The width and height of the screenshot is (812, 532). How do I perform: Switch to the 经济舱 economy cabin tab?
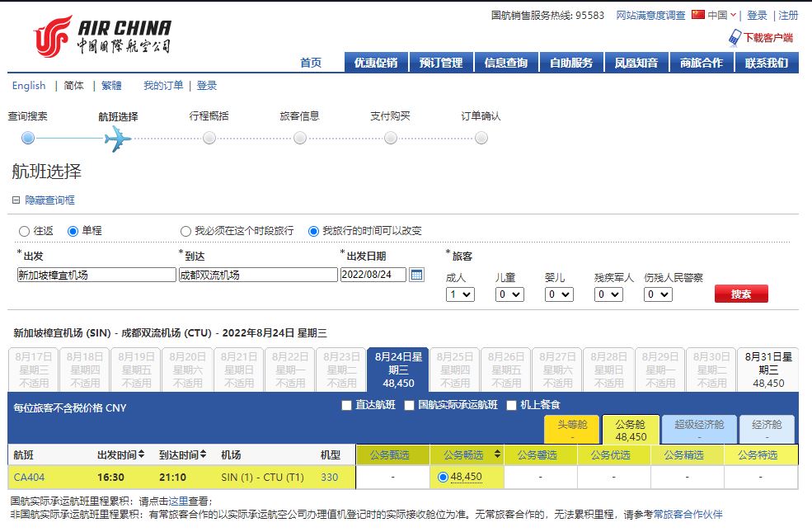tap(767, 430)
